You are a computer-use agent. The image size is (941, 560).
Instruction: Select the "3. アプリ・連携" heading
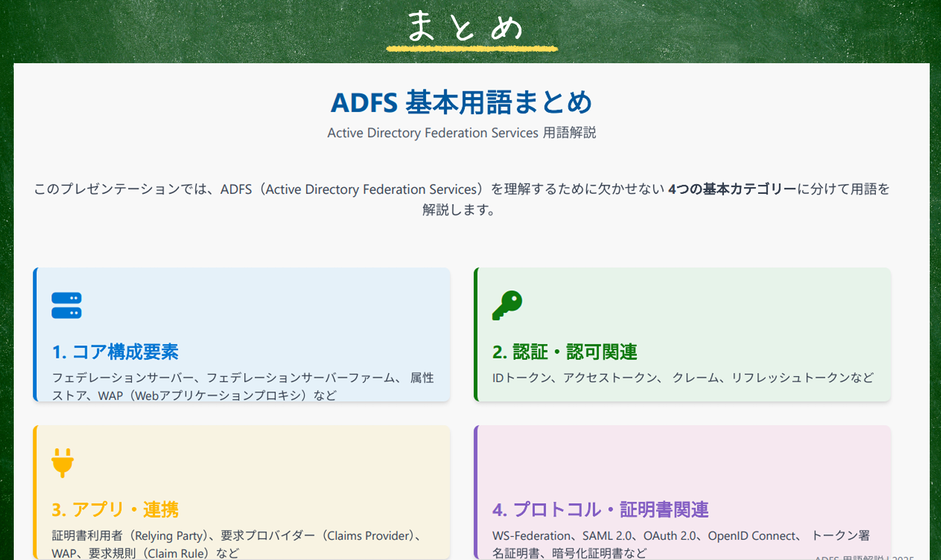coord(115,509)
